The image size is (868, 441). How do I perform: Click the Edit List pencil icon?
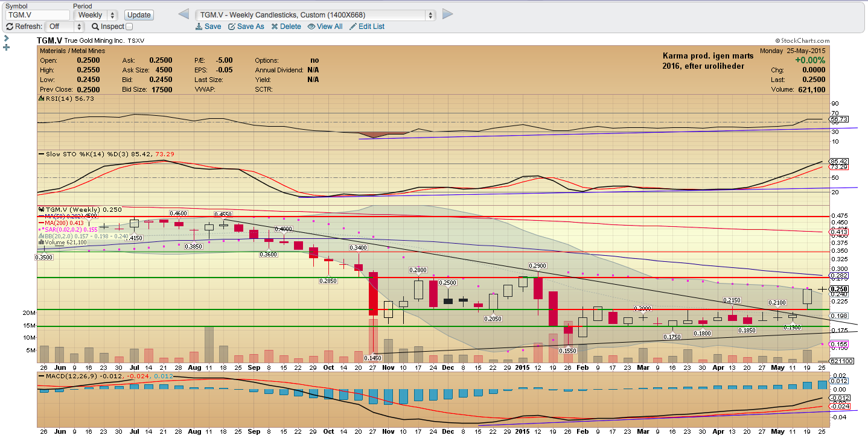(353, 27)
